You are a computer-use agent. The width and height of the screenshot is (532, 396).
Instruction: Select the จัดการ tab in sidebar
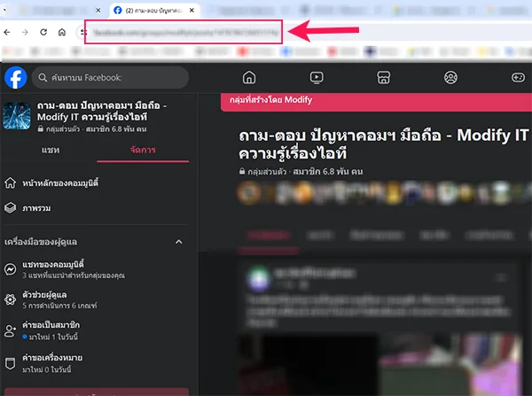coord(142,151)
